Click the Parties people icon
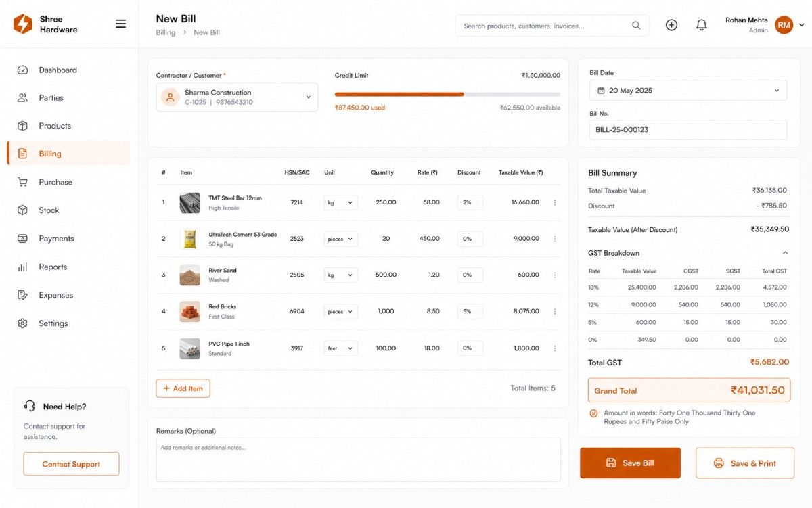Viewport: 812px width, 508px height. [22, 97]
